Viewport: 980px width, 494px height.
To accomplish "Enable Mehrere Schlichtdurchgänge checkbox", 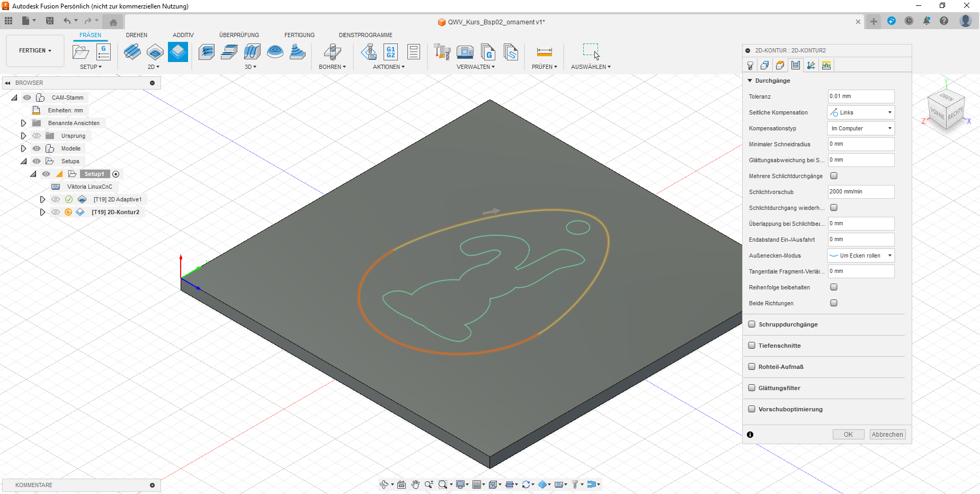I will point(834,176).
